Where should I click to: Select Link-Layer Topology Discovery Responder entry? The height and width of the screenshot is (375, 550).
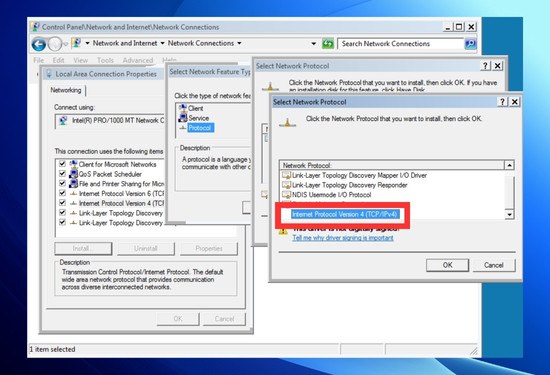[349, 185]
